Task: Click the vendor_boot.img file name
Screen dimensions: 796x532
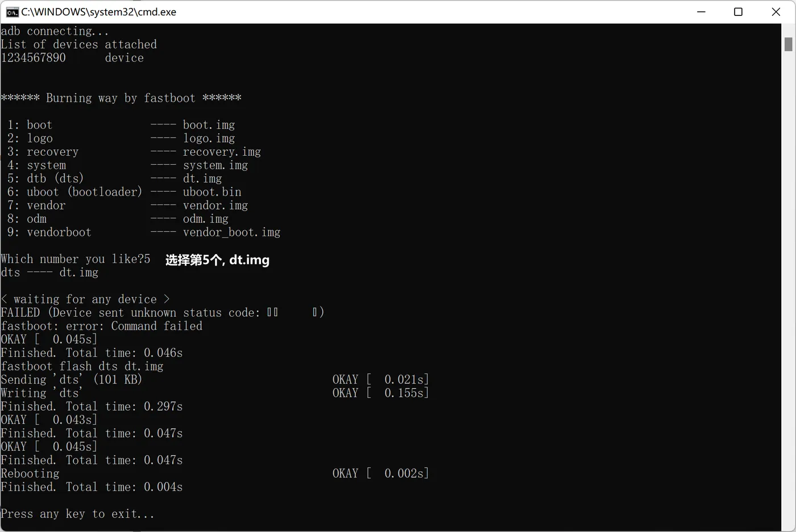Action: coord(231,232)
